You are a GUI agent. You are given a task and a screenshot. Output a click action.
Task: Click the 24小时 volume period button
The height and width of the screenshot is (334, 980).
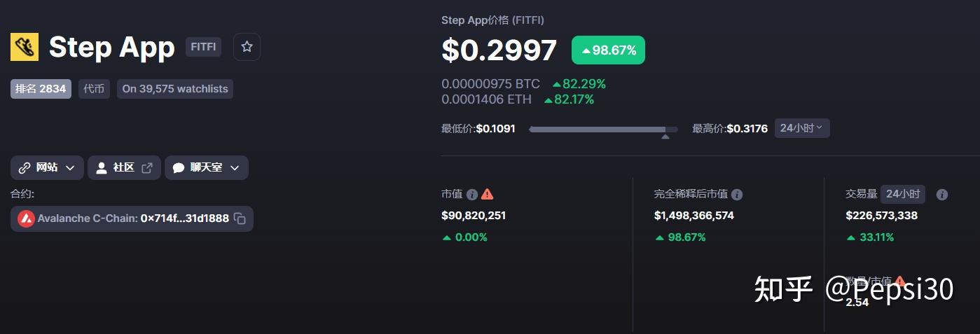point(903,194)
